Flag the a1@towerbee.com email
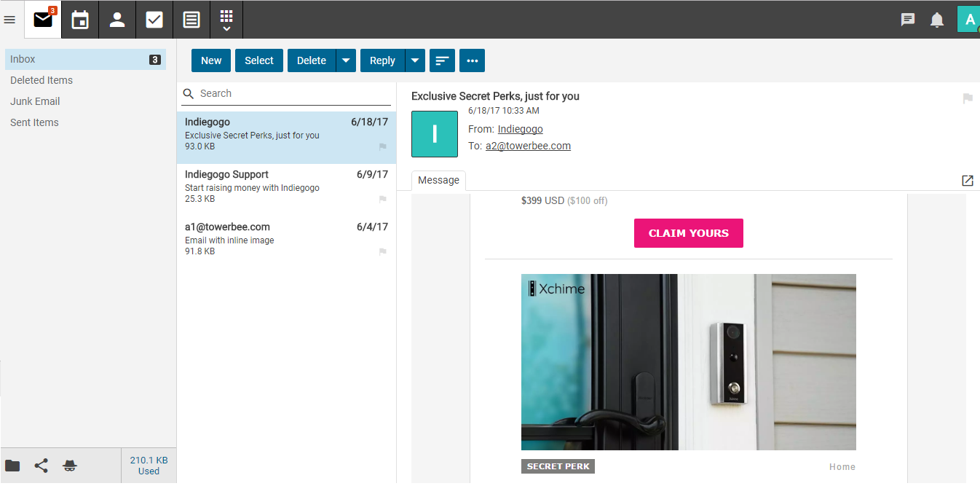The image size is (980, 486). point(382,252)
